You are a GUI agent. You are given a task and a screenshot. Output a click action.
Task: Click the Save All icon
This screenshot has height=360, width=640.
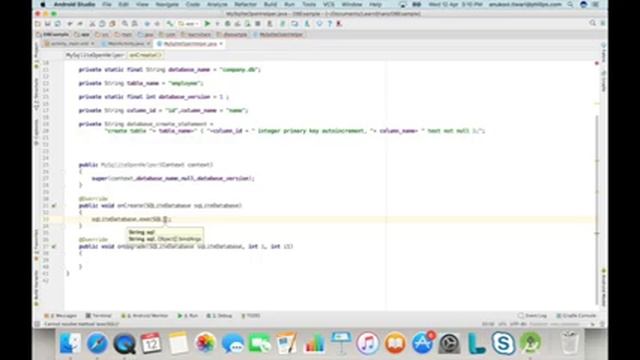(48, 24)
